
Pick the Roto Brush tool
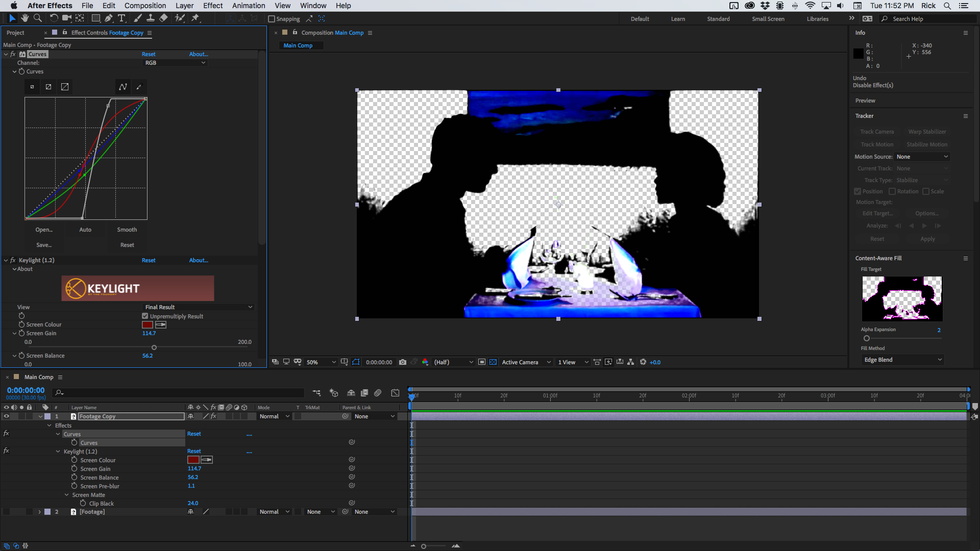180,18
